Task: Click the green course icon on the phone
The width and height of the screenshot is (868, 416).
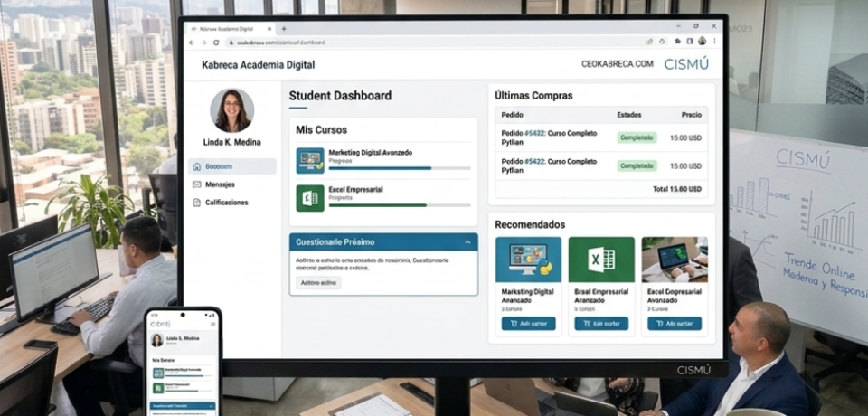Action: tap(158, 388)
